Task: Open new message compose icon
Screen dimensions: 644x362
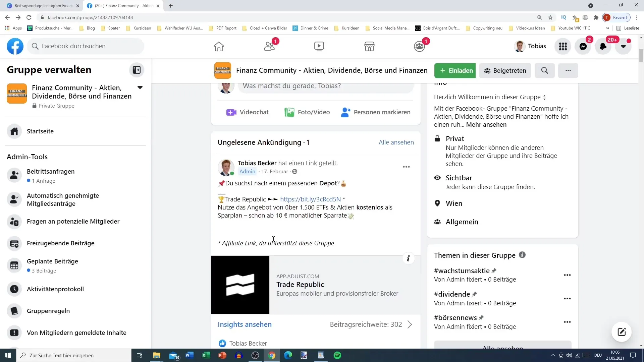Action: point(622,332)
